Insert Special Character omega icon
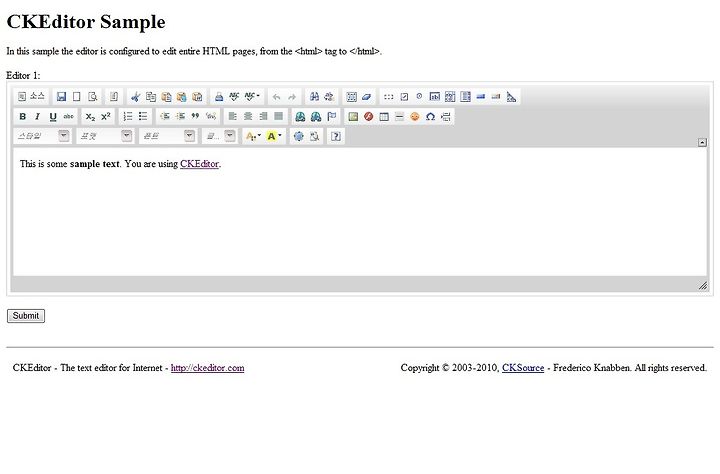 click(430, 117)
